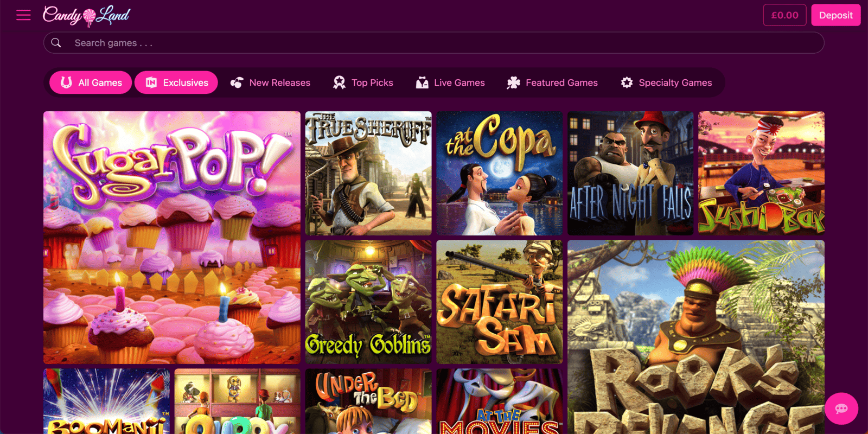The width and height of the screenshot is (868, 434).
Task: Switch to the Exclusives tab
Action: pos(176,82)
